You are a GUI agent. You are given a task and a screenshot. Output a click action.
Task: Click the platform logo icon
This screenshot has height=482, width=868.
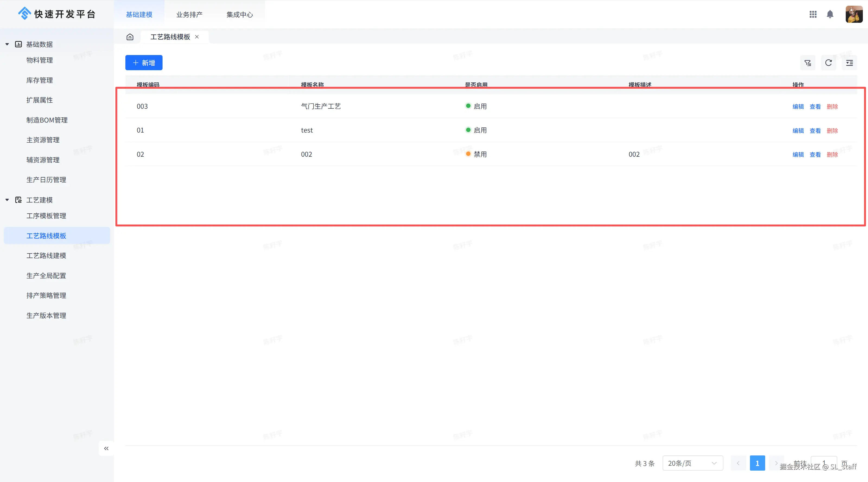pyautogui.click(x=25, y=14)
